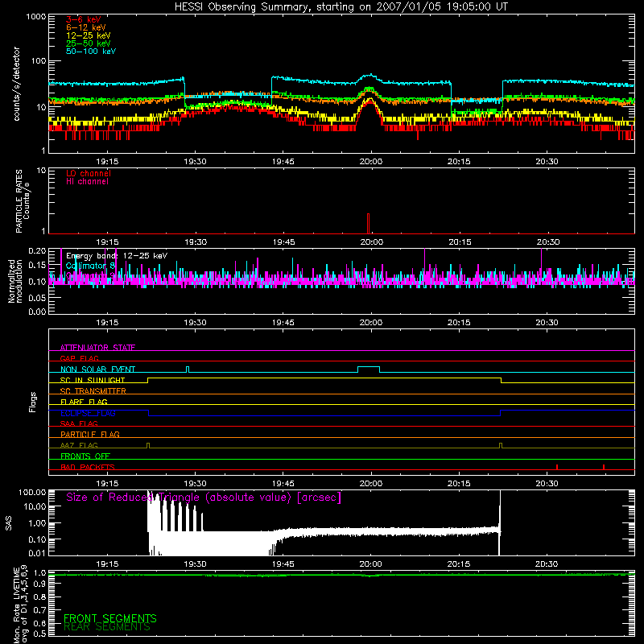
Task: Click the HI channel legend entry
Action: click(87, 182)
